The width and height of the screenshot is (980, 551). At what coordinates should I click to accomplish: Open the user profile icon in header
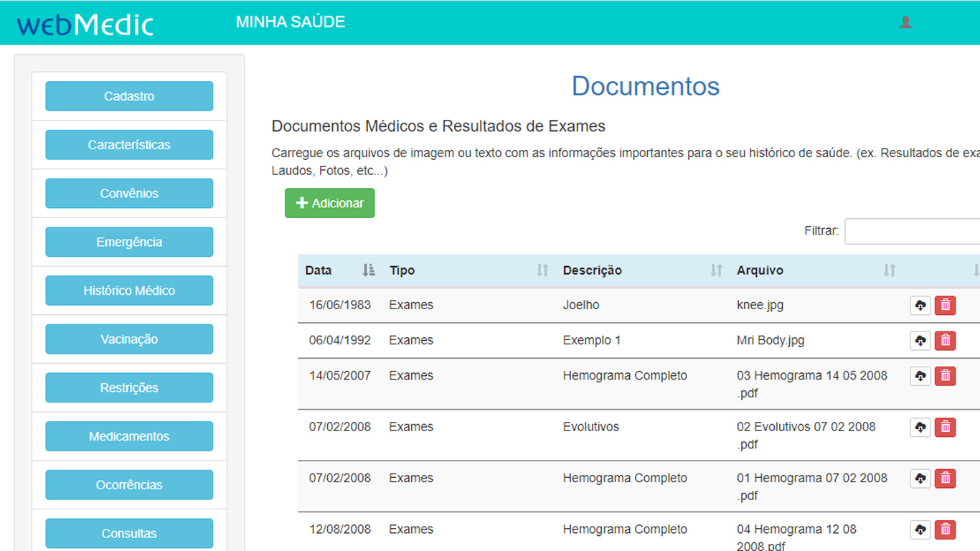[905, 22]
